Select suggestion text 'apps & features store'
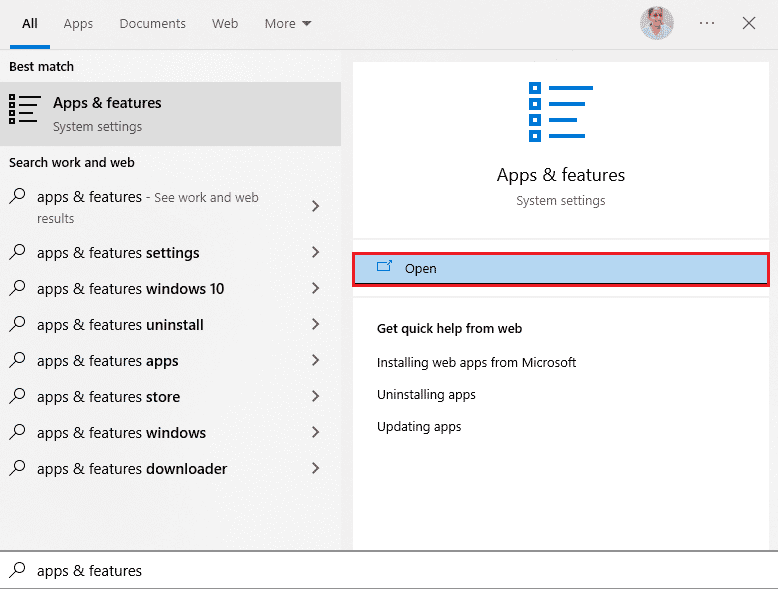 (108, 397)
